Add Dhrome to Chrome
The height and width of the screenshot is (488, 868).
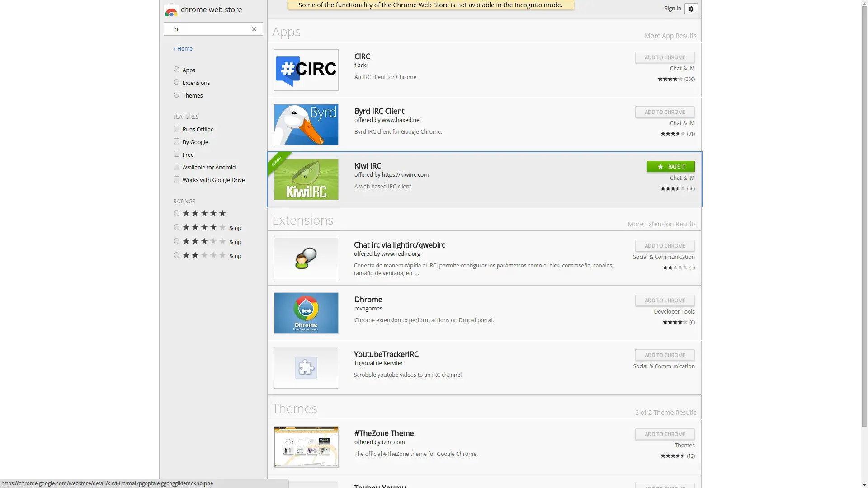(x=665, y=300)
